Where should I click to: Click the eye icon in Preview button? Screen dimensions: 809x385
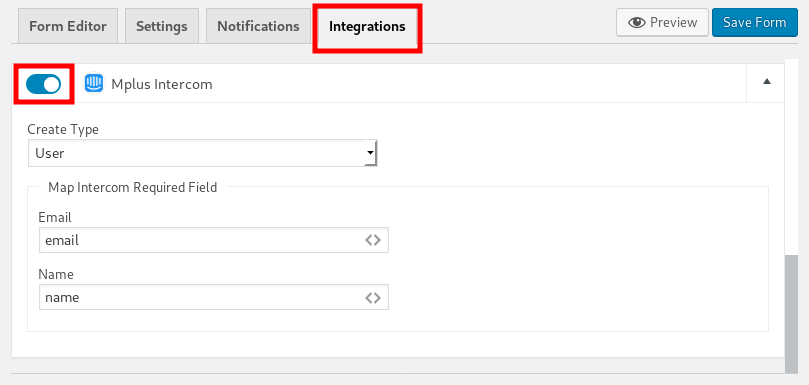tap(637, 23)
